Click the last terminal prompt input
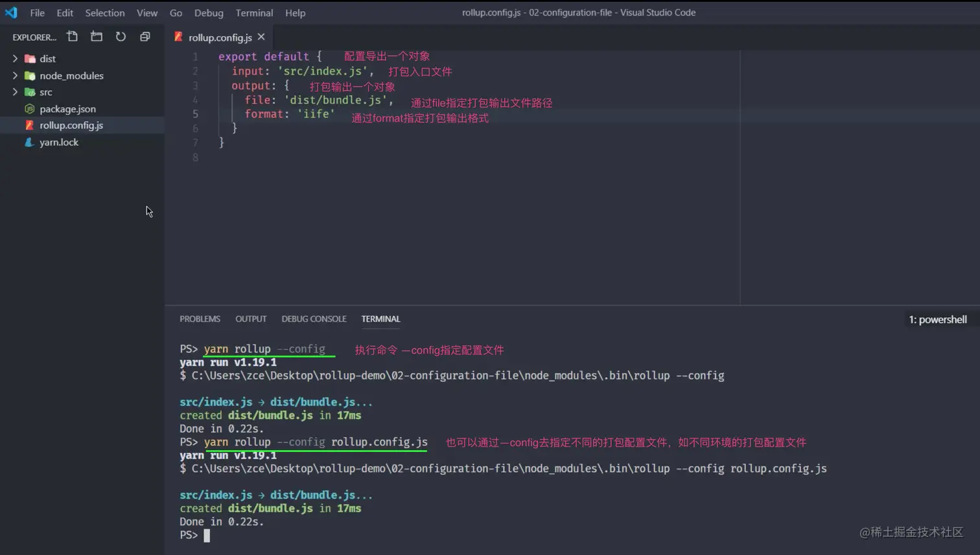This screenshot has height=555, width=980. (x=207, y=536)
